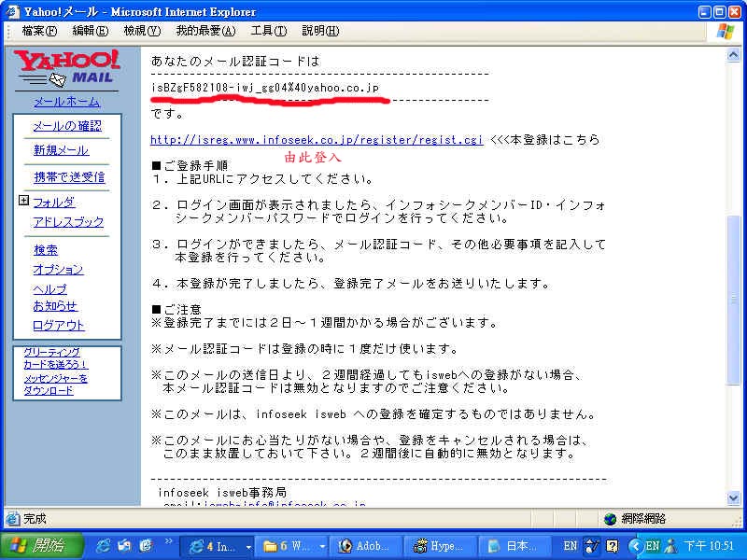
Task: Click the ■ご登録手順 heading
Action: point(190,166)
